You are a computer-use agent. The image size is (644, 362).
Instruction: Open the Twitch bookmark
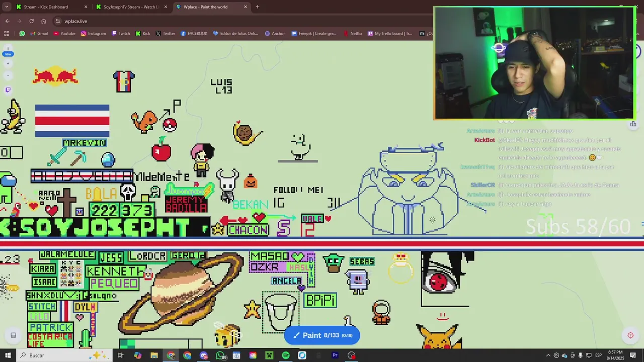tap(121, 34)
